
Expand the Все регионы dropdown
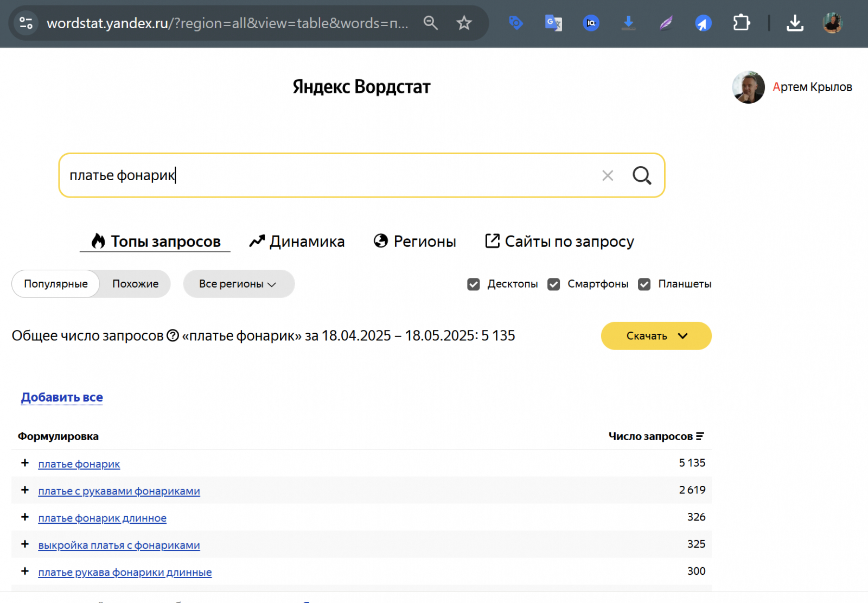238,284
